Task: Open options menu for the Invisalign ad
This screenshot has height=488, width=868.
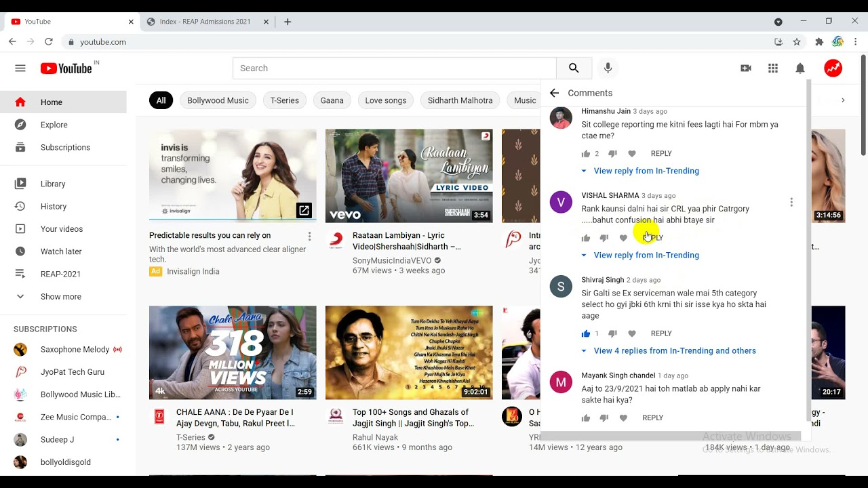Action: 309,237
